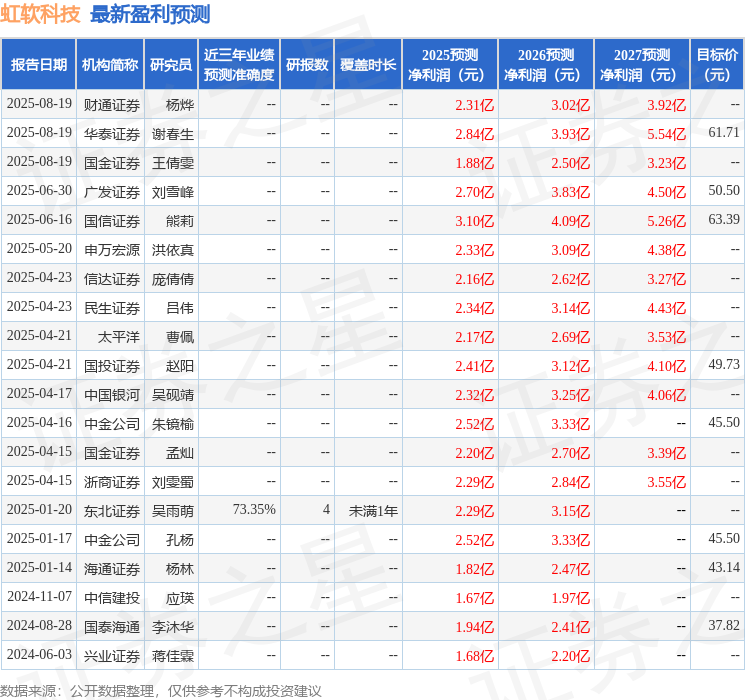The width and height of the screenshot is (745, 700).
Task: Click analyst name 蒋佳霖
Action: pyautogui.click(x=172, y=655)
